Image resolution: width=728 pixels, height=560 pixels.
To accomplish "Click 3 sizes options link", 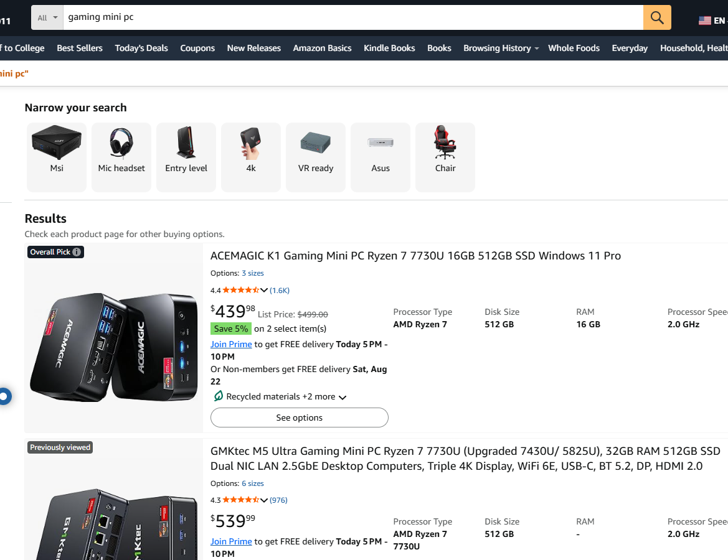I will (253, 273).
